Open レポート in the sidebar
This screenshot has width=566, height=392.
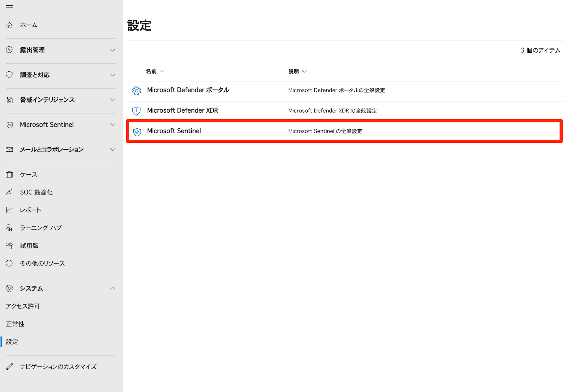(x=30, y=210)
